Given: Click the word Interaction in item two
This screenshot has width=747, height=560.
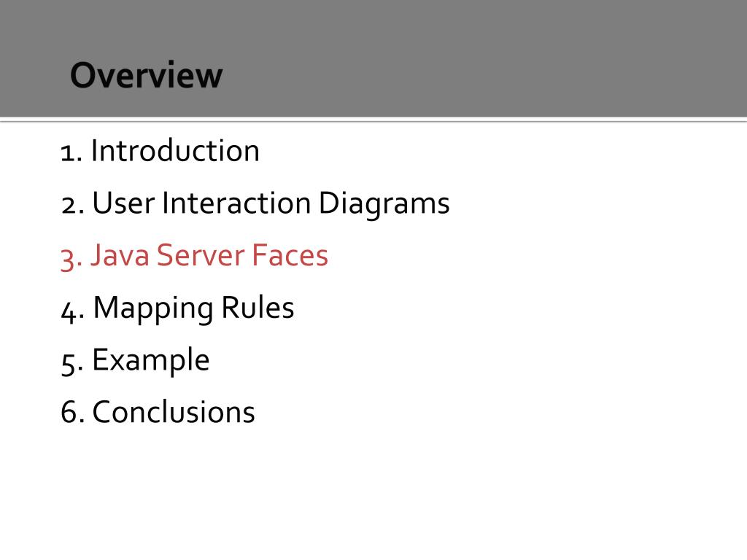Looking at the screenshot, I should click(236, 203).
